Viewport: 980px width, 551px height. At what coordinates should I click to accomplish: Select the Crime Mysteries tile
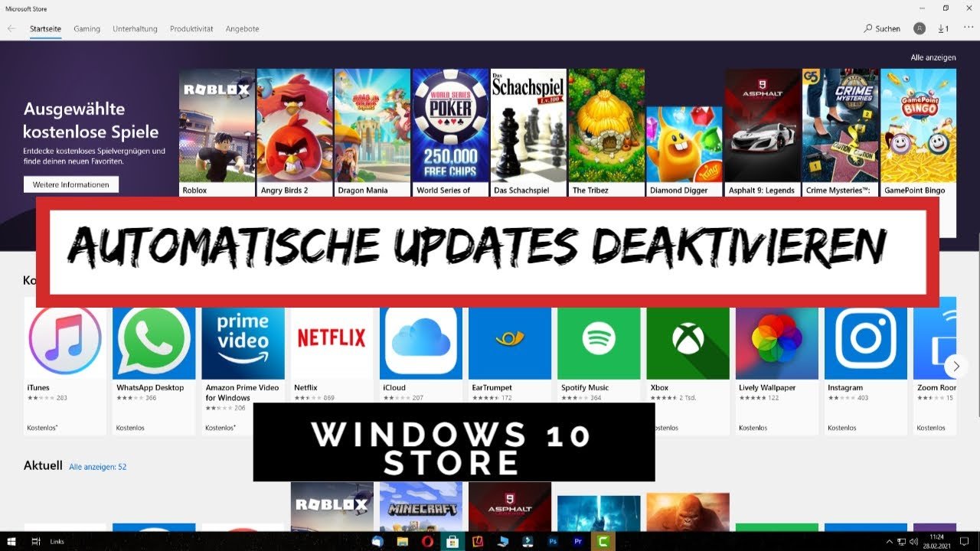tap(841, 132)
